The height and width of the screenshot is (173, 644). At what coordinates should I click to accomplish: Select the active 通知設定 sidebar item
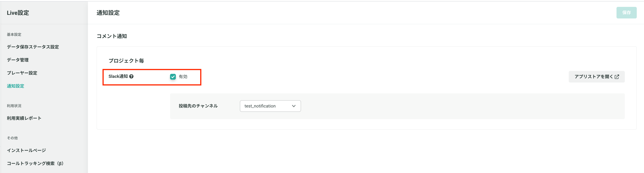click(x=16, y=86)
